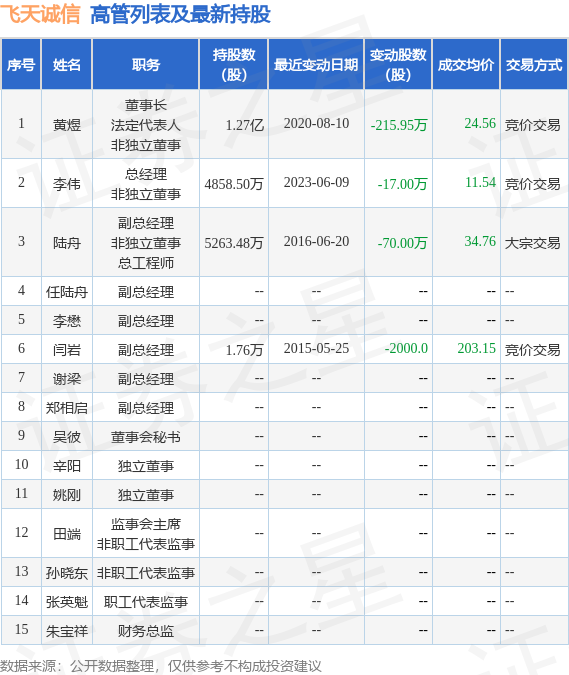569x675 pixels.
Task: Select the title text 飞天诚信
Action: tap(40, 14)
